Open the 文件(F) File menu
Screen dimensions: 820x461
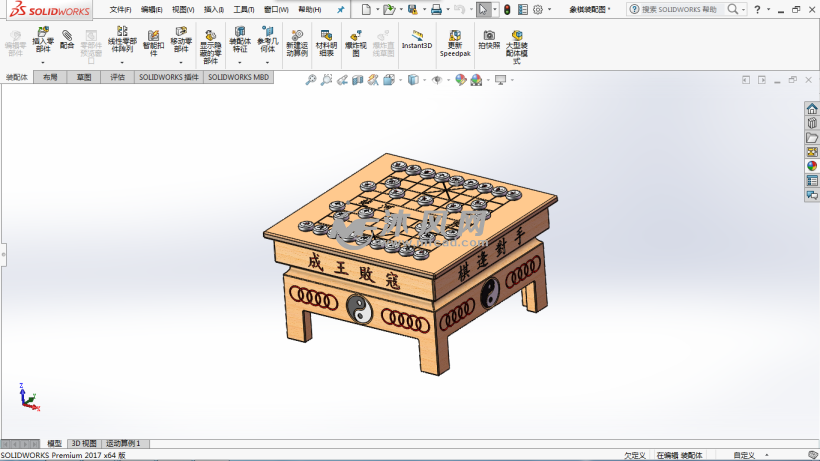(120, 9)
